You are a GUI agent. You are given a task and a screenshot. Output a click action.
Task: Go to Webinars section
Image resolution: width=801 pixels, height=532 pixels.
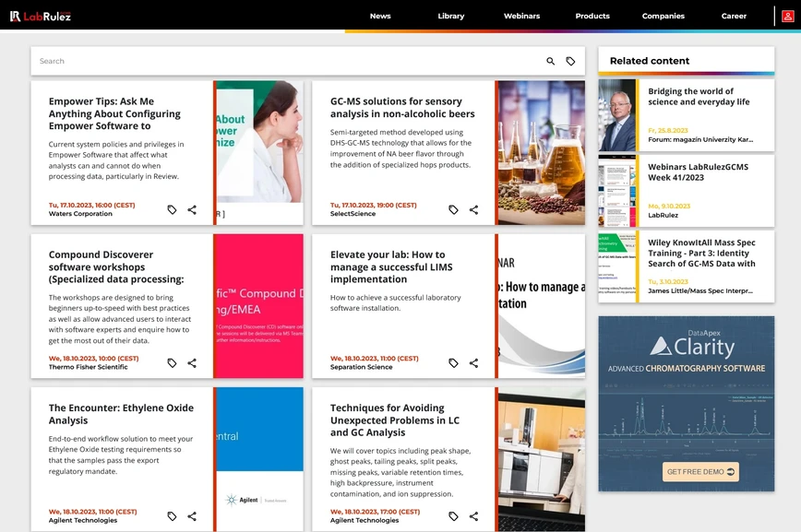tap(521, 16)
